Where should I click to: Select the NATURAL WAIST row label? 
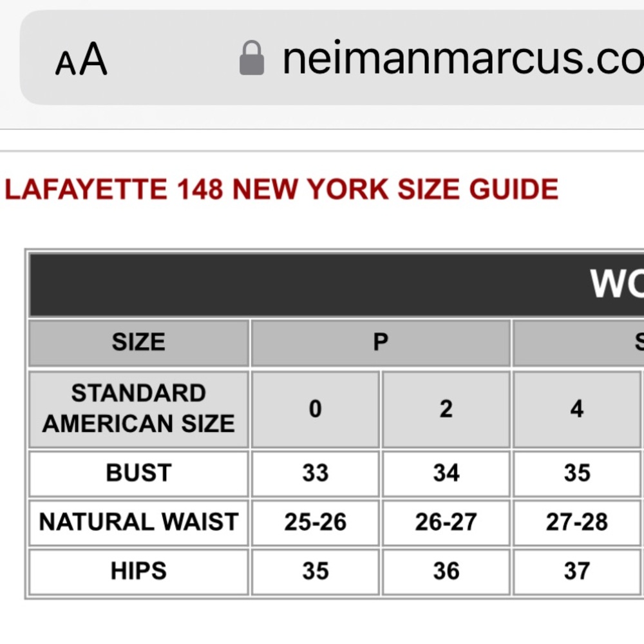139,522
